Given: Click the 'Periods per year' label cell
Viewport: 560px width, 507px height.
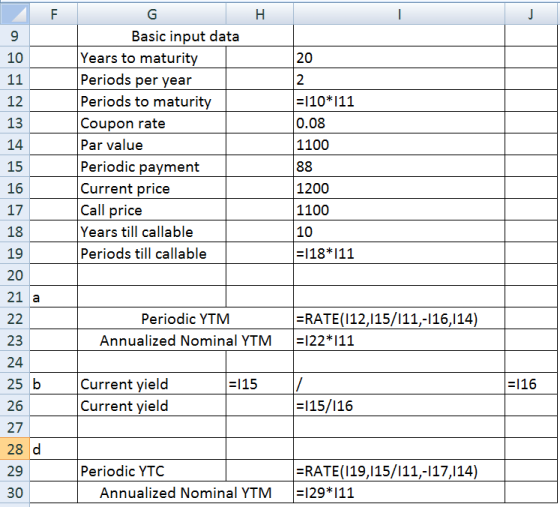Looking at the screenshot, I should click(152, 79).
